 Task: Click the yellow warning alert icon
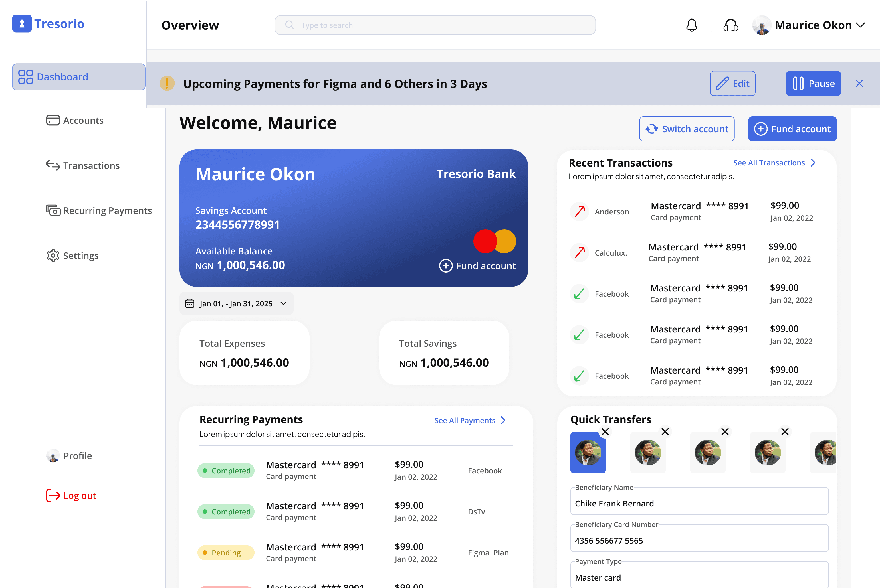(167, 83)
